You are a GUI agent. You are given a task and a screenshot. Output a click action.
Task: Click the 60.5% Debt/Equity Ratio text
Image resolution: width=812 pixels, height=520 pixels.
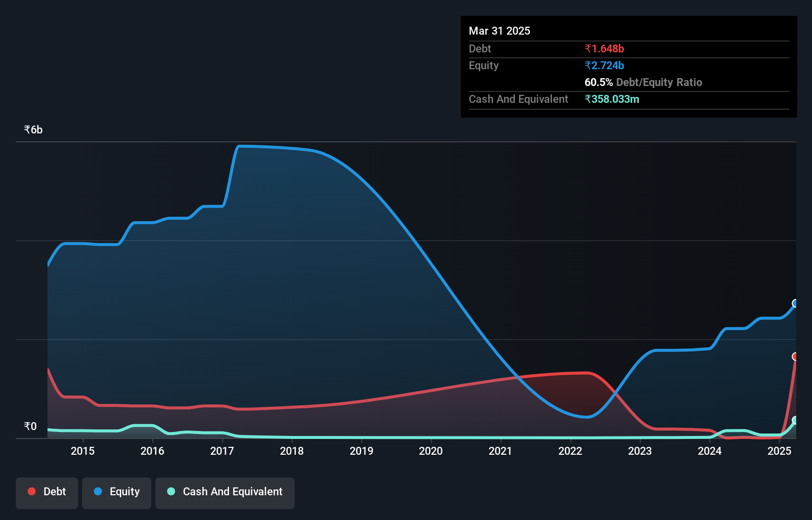pos(643,82)
